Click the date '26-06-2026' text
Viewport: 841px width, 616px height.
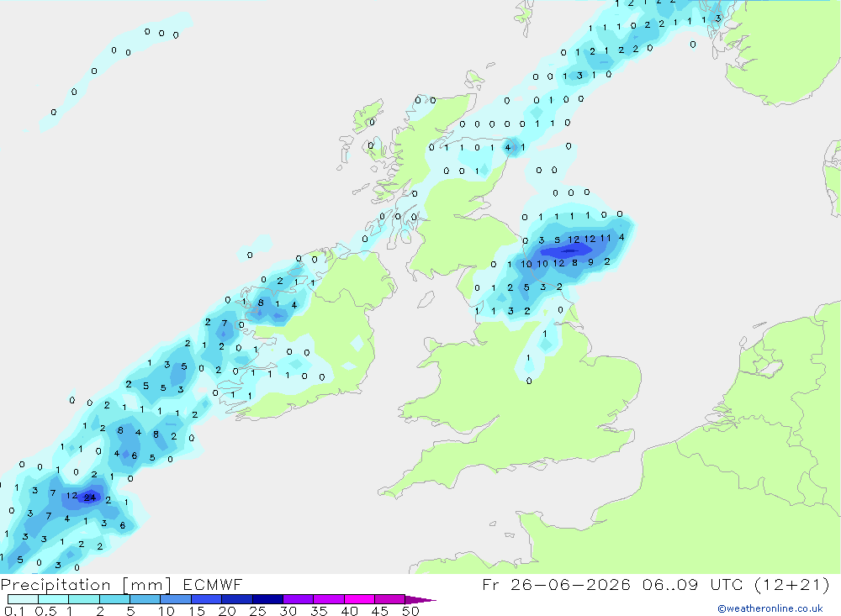coord(570,584)
